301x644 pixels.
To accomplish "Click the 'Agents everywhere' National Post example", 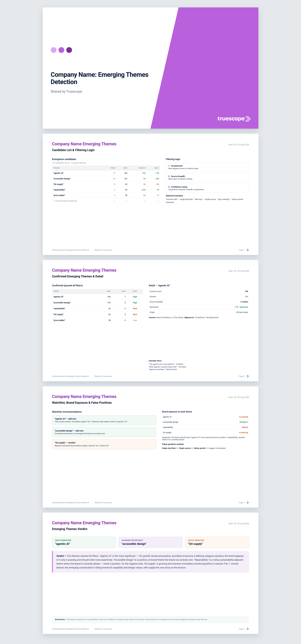I will [163, 369].
